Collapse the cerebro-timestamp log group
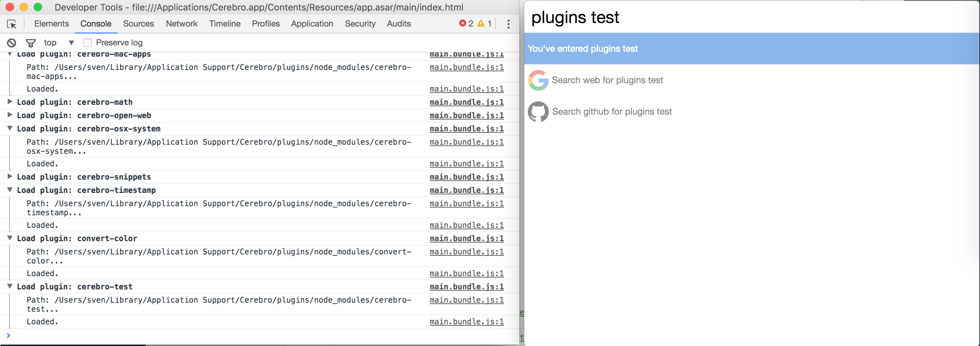980x346 pixels. click(x=10, y=190)
